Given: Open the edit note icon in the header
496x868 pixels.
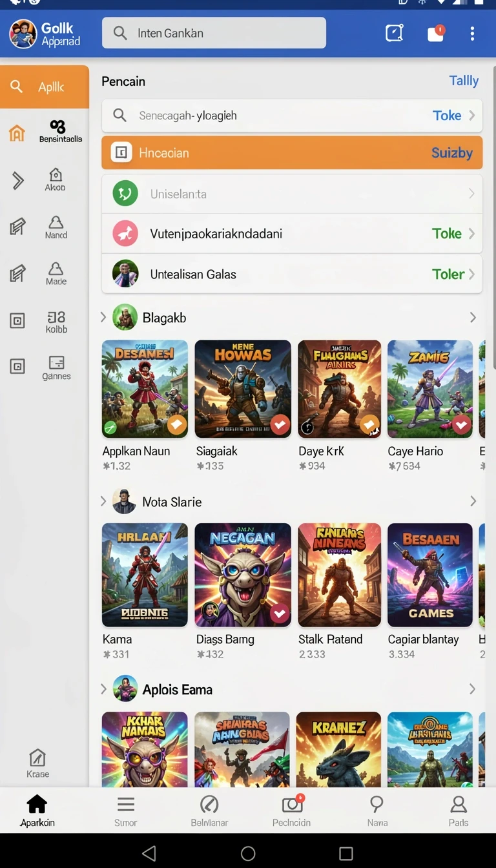Looking at the screenshot, I should [394, 33].
